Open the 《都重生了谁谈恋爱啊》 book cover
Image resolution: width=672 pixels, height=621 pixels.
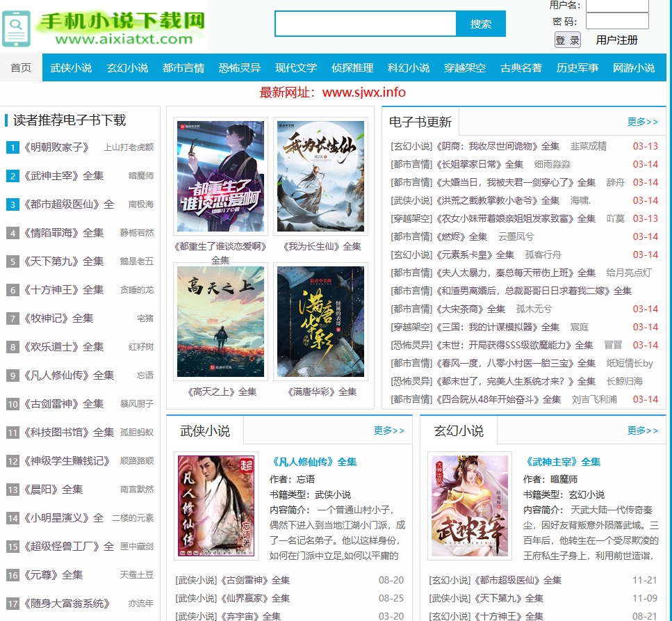pyautogui.click(x=220, y=177)
